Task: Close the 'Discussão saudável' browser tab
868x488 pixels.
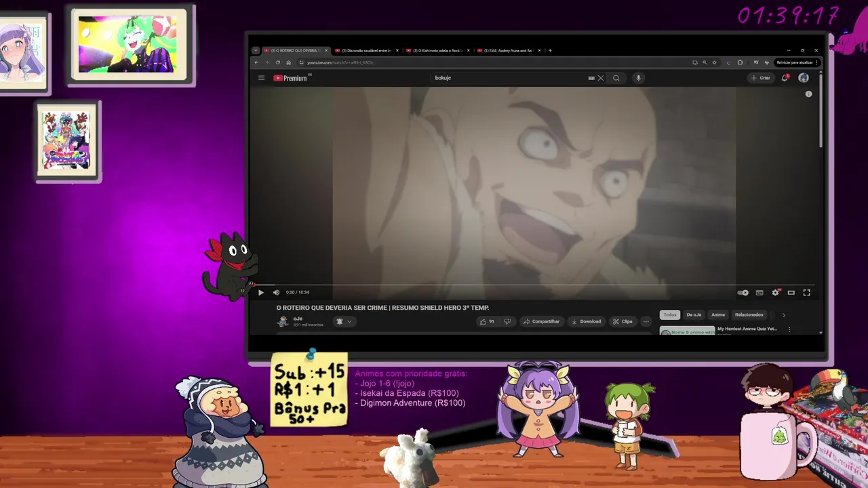Action: [397, 50]
